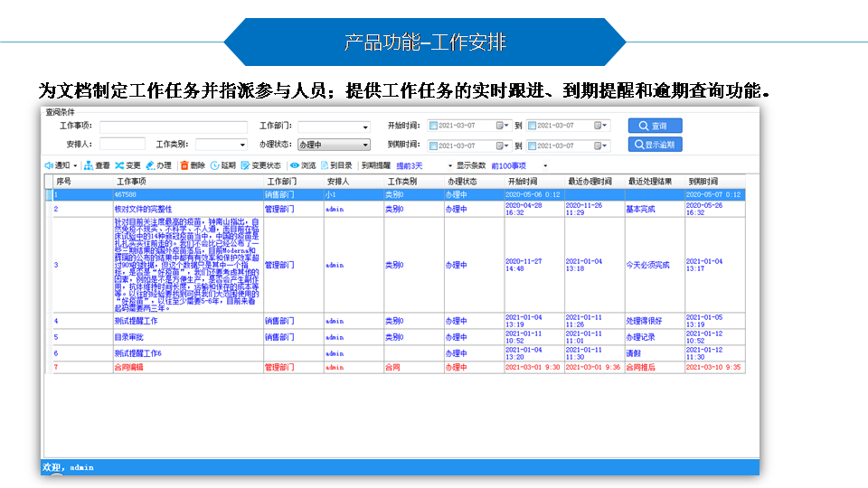
Task: Sort by the 开始时间 column header
Action: click(x=534, y=182)
